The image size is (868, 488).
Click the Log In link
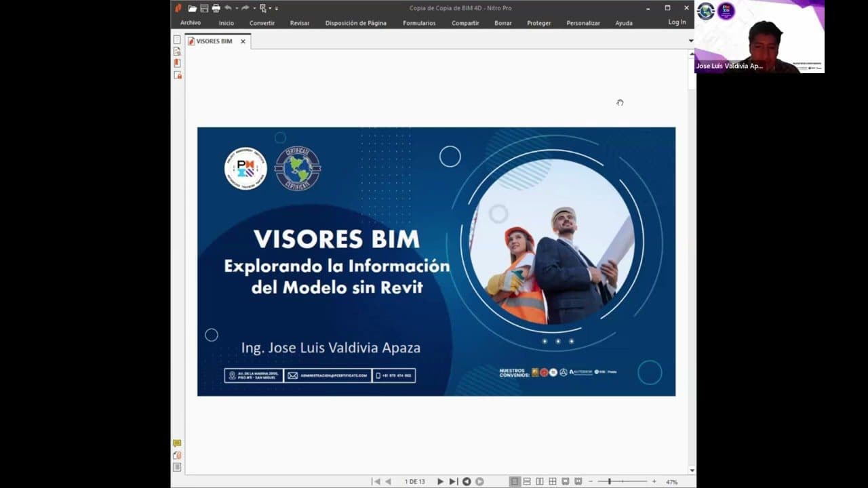677,22
